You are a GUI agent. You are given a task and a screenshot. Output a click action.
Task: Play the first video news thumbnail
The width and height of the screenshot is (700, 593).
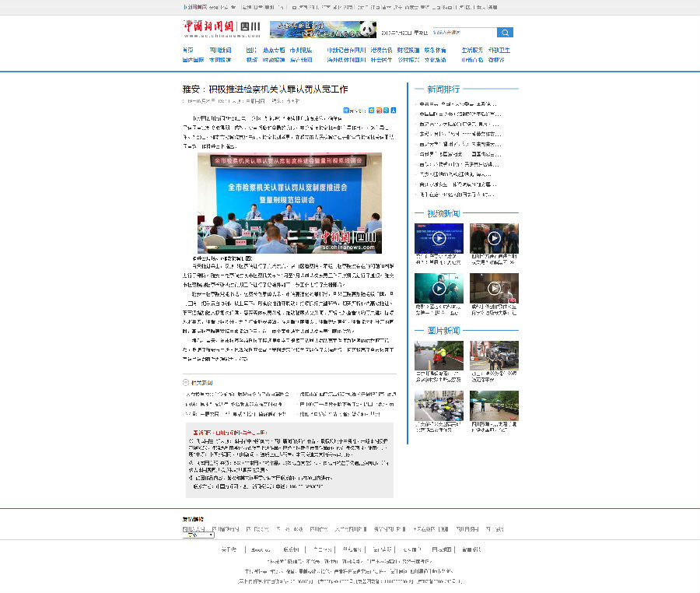click(439, 238)
